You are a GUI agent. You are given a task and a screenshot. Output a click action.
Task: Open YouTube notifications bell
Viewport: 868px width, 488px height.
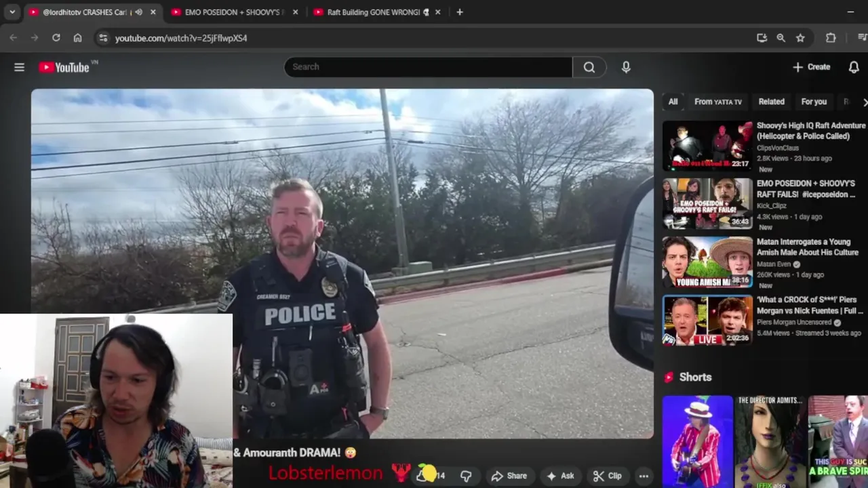tap(854, 66)
